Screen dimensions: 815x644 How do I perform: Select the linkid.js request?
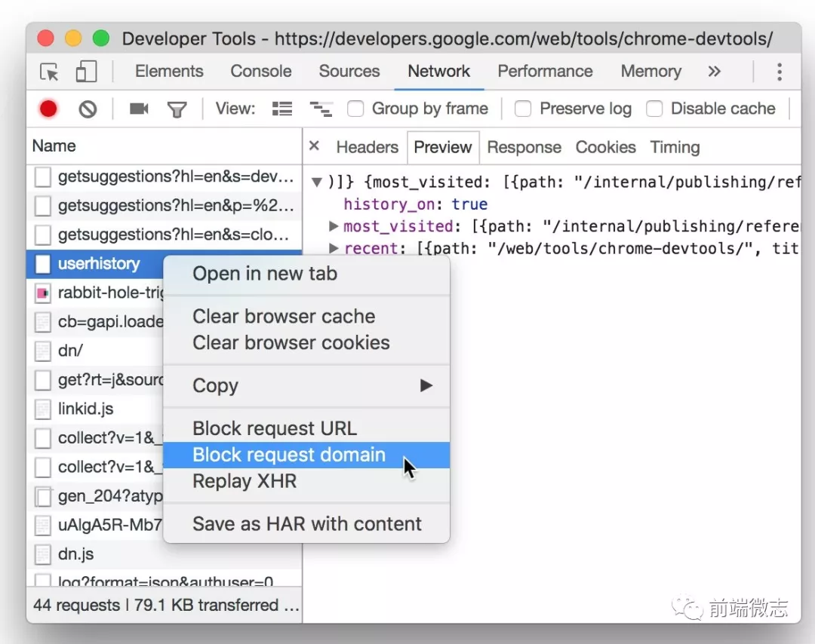click(95, 409)
